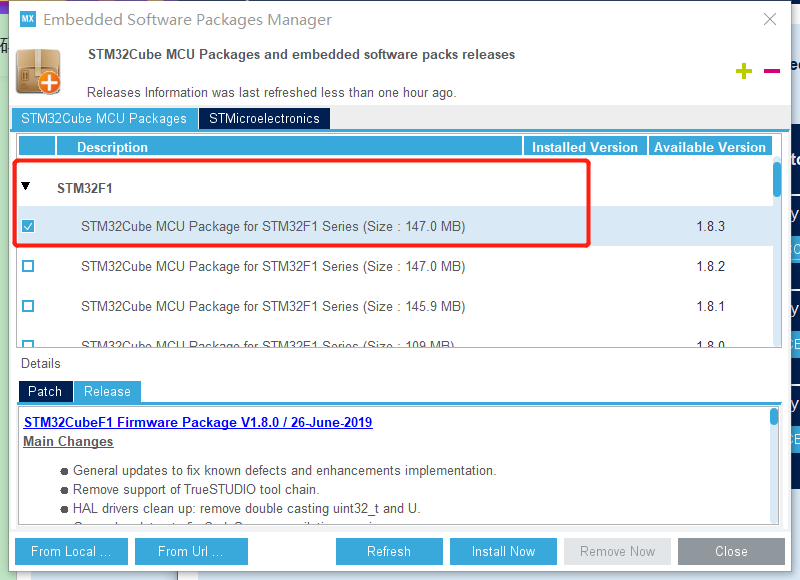800x580 pixels.
Task: Click the Description column header
Action: pos(290,147)
